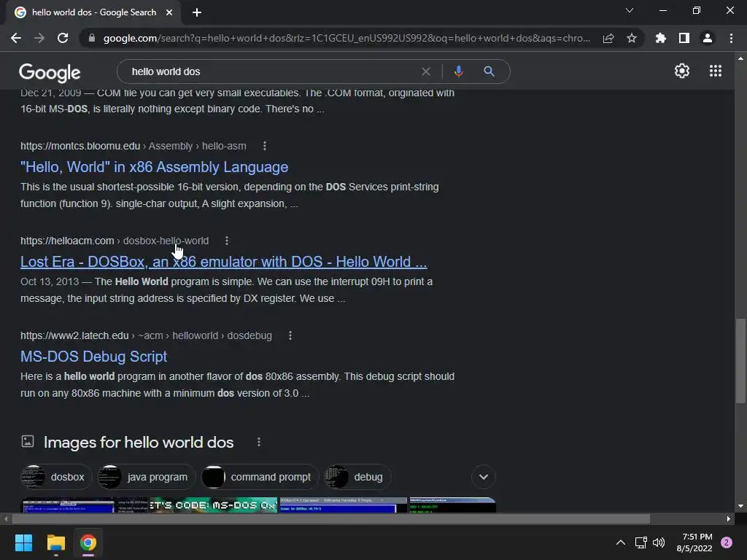747x560 pixels.
Task: Open a new tab with the plus button
Action: click(x=197, y=12)
